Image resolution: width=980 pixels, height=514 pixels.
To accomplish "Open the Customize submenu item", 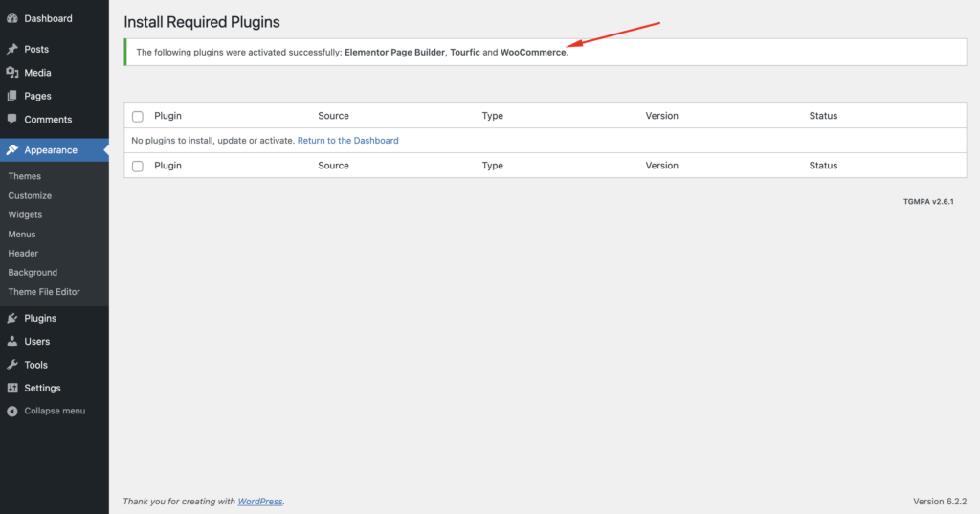I will point(30,195).
